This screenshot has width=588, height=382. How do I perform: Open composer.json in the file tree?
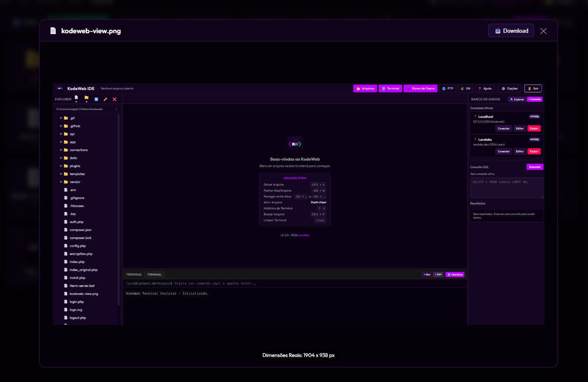click(x=80, y=230)
